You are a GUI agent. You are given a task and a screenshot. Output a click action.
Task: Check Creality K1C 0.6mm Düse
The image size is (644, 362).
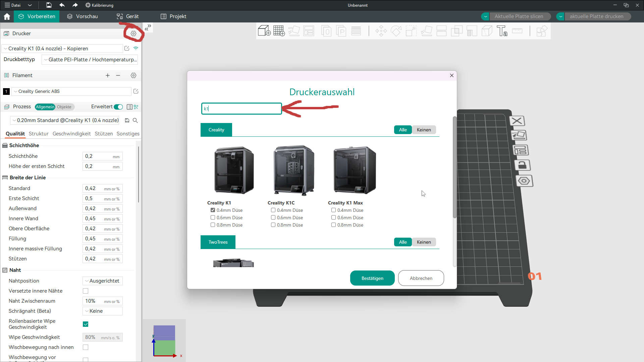pos(273,218)
